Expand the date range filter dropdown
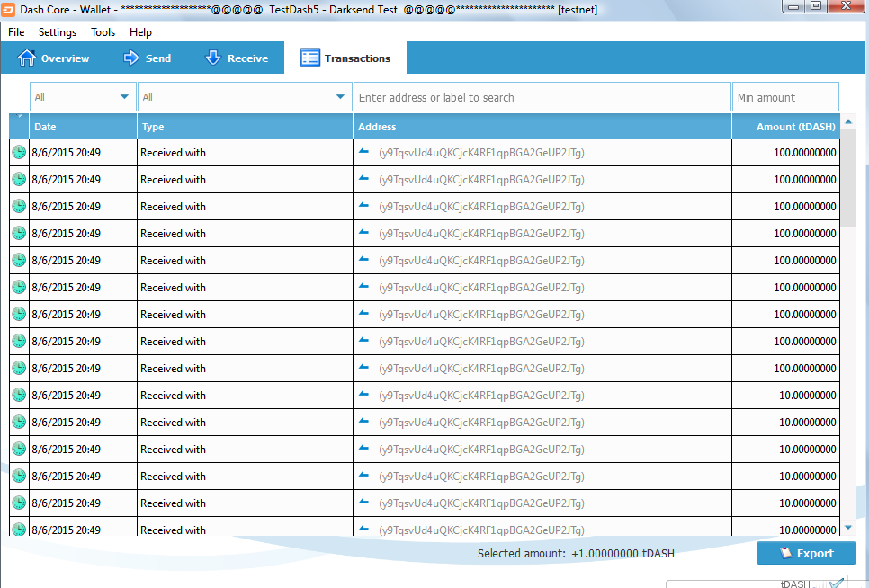 point(83,97)
